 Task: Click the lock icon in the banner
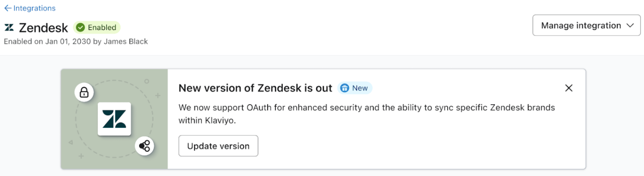(x=84, y=92)
